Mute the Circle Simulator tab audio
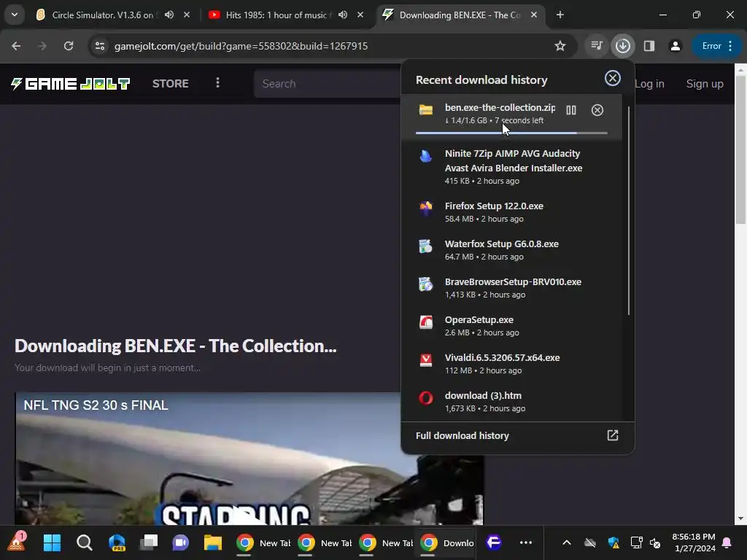747x560 pixels. [169, 15]
